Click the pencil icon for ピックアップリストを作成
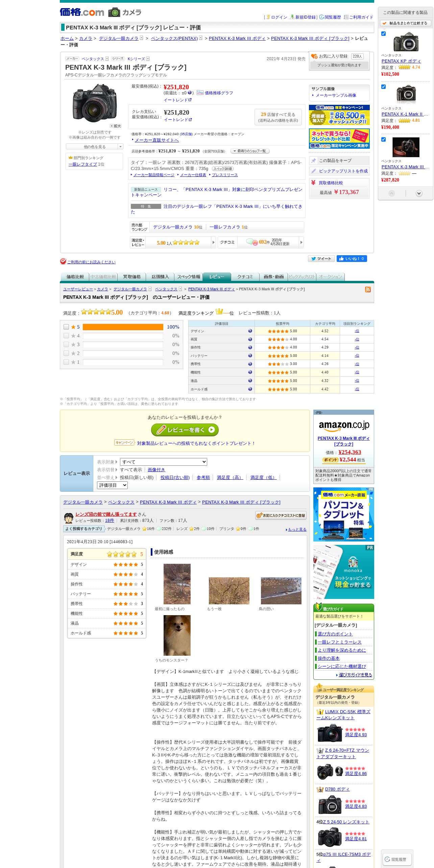 pyautogui.click(x=314, y=171)
